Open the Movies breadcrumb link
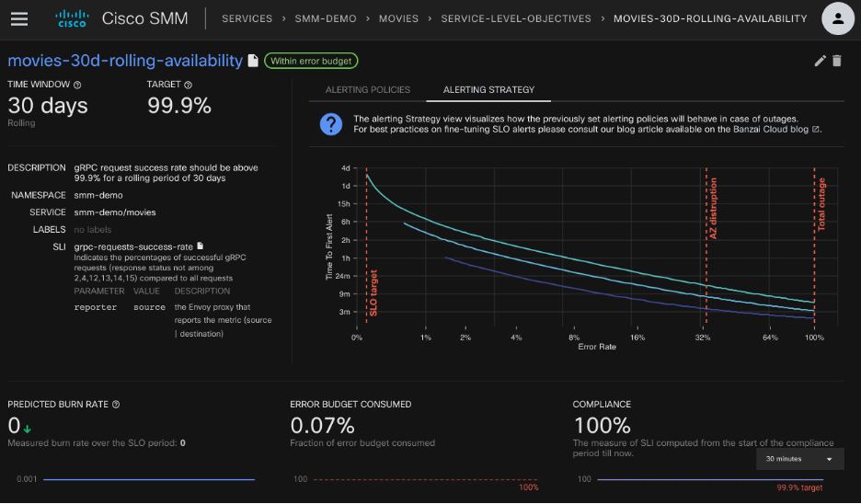Viewport: 861px width, 504px height. (397, 18)
